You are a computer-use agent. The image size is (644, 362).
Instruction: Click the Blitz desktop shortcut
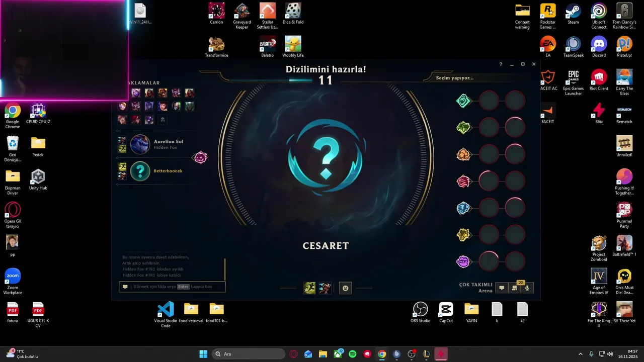[x=599, y=113]
